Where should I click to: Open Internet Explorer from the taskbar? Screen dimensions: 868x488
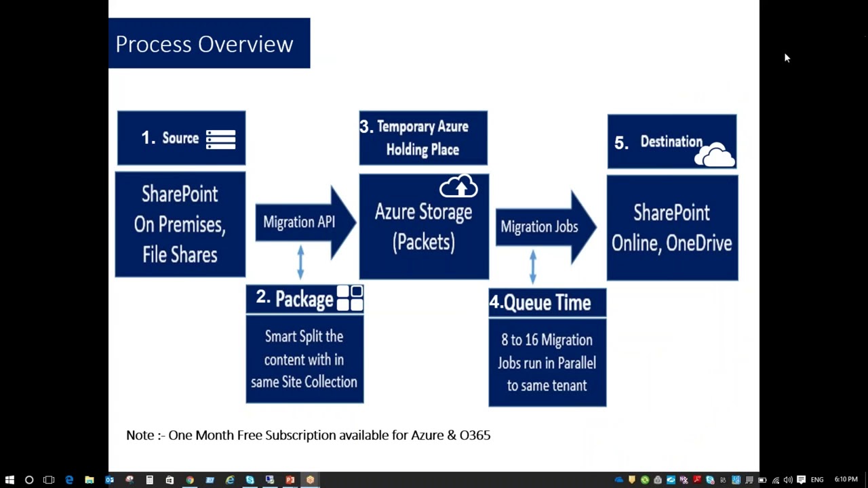click(230, 480)
